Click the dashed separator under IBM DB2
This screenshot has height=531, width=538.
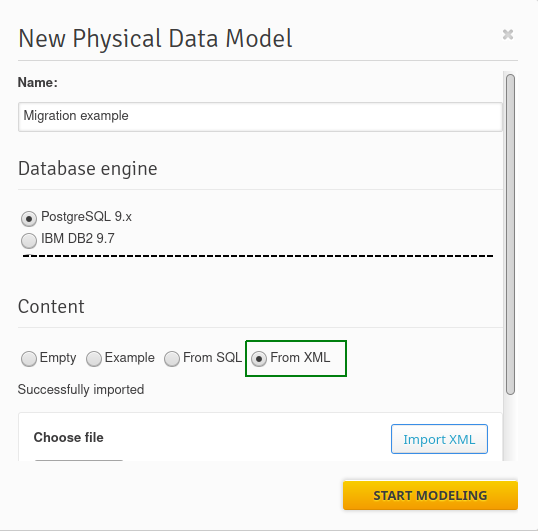coord(258,256)
